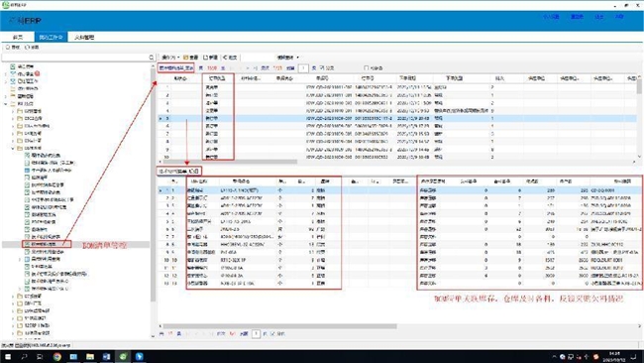Select the tree item with the red notification badge
This screenshot has height=363, width=644.
click(x=25, y=73)
